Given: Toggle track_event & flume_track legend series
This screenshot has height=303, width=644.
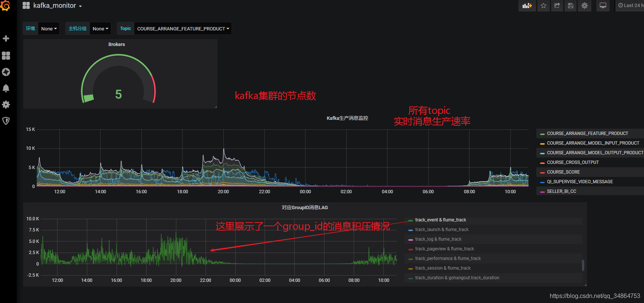Looking at the screenshot, I should 441,220.
